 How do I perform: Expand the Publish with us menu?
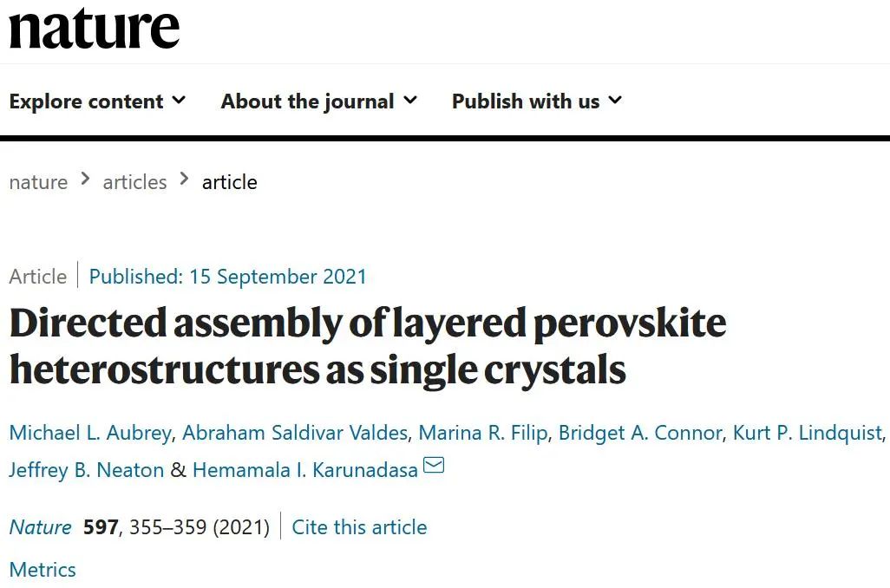click(537, 101)
